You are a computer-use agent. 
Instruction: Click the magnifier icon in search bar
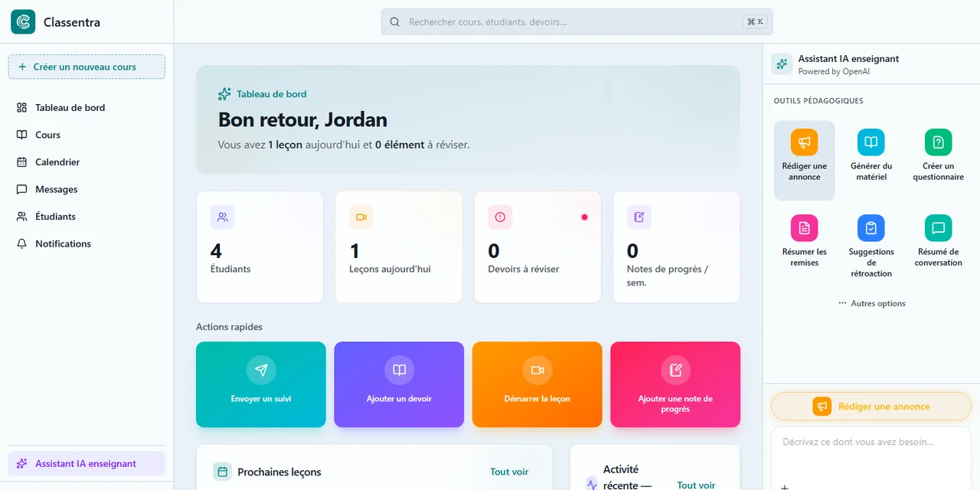(x=395, y=22)
